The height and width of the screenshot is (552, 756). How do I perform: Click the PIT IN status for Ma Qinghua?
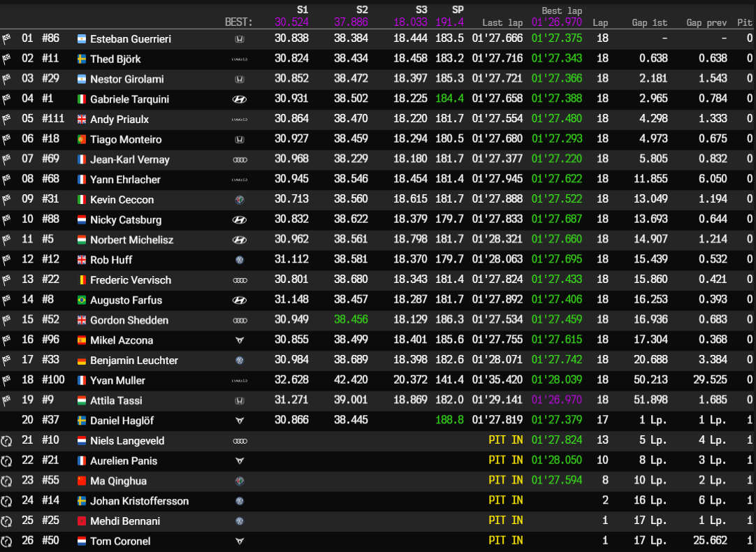pos(505,481)
